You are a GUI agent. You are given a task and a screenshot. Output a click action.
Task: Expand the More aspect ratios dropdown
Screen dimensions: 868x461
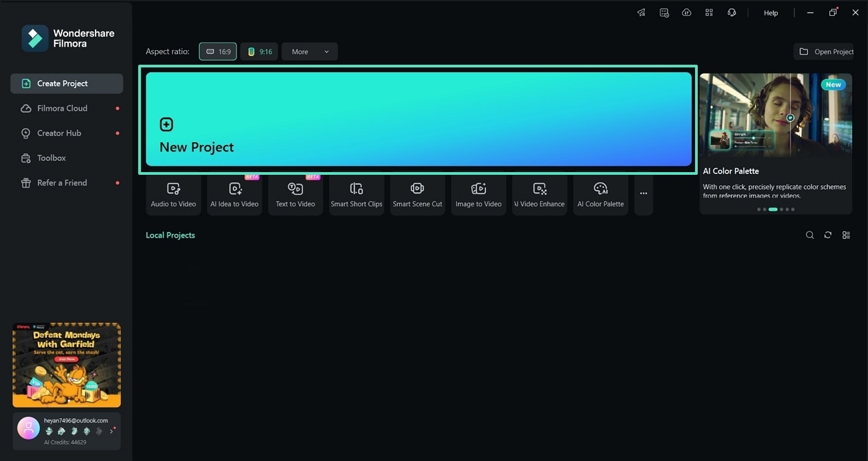click(x=309, y=51)
